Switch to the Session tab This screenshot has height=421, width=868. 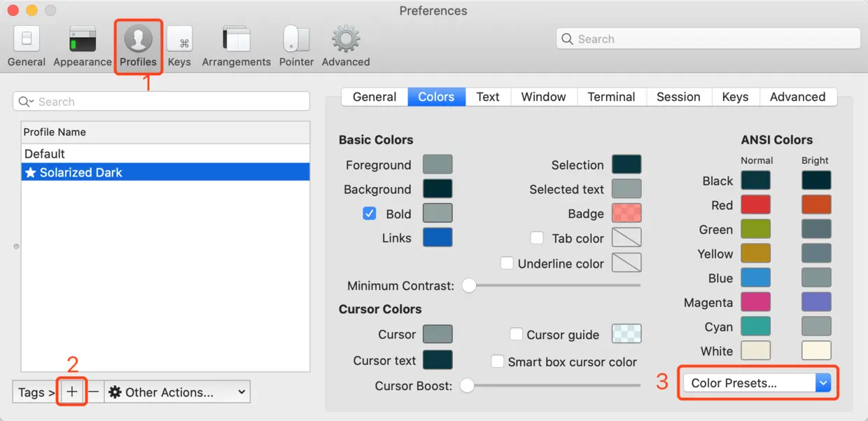coord(678,97)
